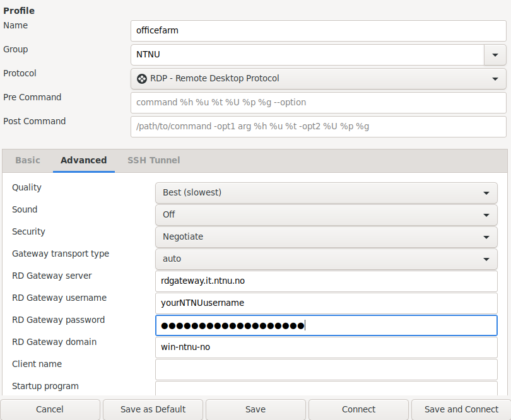Click the RDP protocol icon

coord(142,79)
